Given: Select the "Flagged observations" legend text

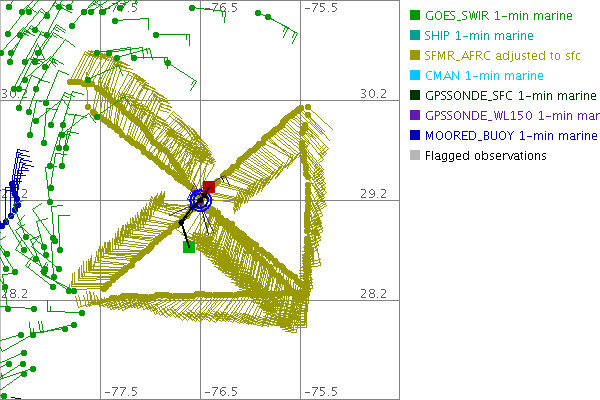Looking at the screenshot, I should 485,156.
